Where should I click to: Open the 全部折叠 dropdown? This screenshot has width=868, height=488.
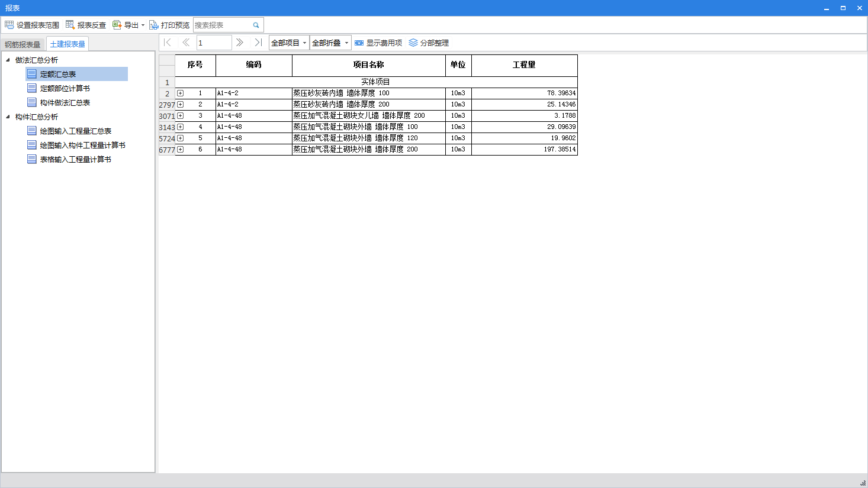click(x=330, y=43)
